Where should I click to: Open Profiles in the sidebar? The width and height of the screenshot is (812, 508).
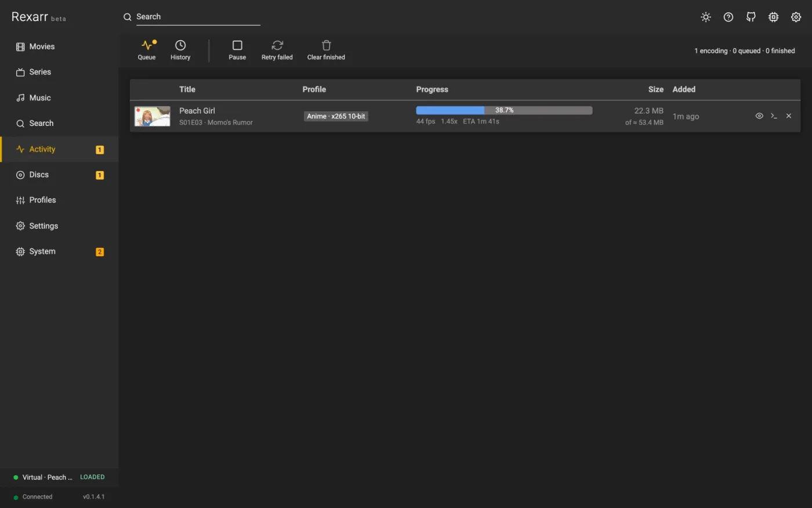(x=59, y=200)
